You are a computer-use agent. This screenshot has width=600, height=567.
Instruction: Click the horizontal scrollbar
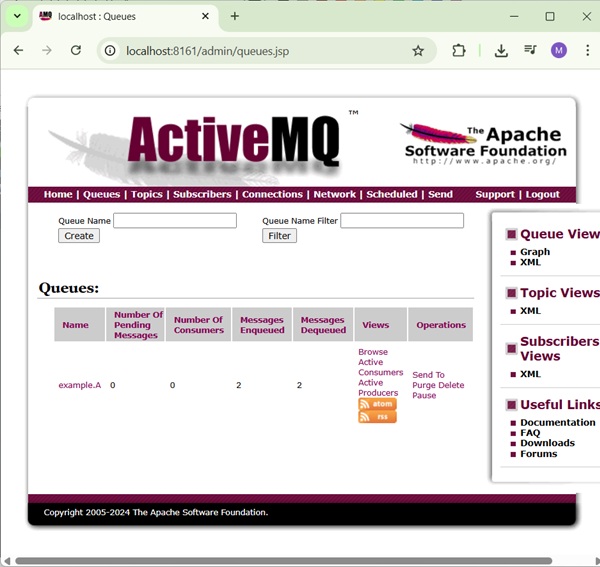(x=283, y=561)
